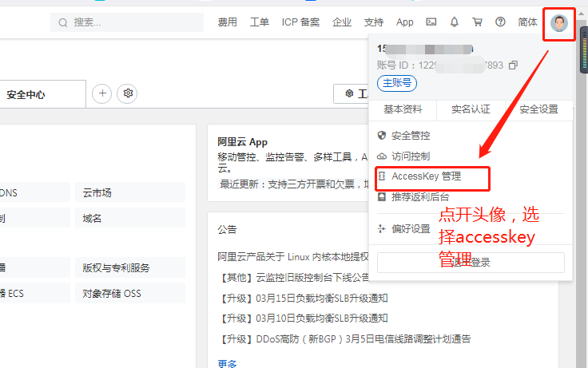Select 推荐返利后台
The height and width of the screenshot is (368, 588).
click(420, 197)
